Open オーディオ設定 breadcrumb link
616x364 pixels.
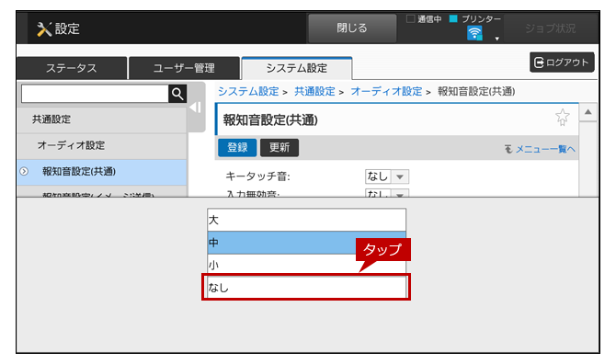pyautogui.click(x=386, y=92)
